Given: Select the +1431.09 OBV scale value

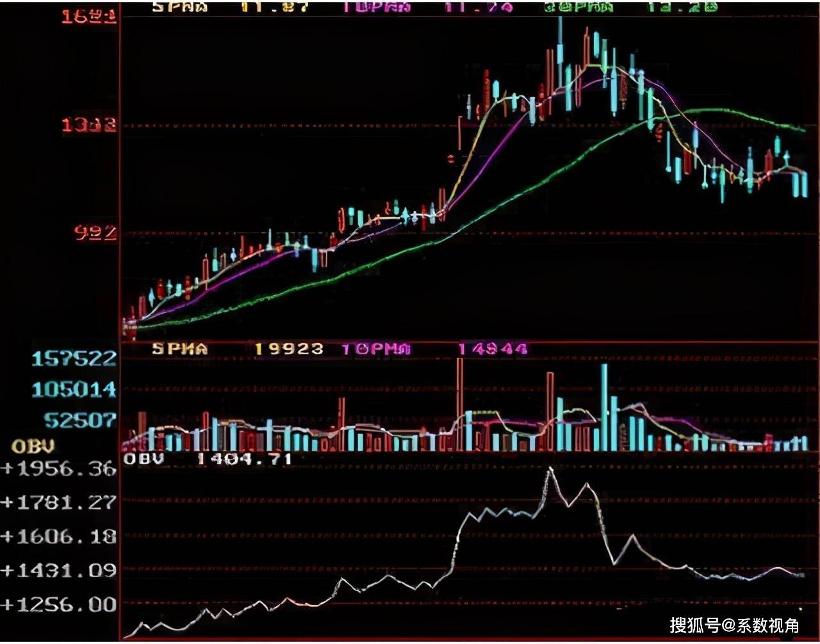Looking at the screenshot, I should pyautogui.click(x=59, y=570).
